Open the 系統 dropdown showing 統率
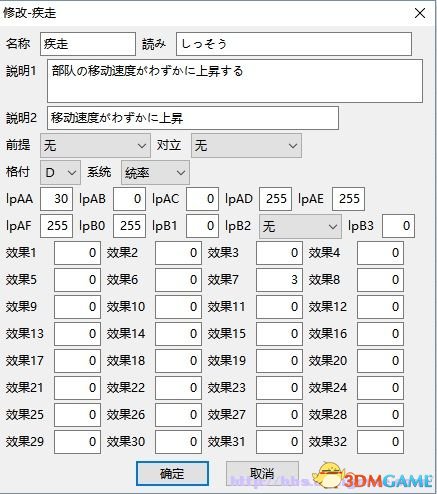Viewport: 437px width, 494px height. [x=155, y=173]
